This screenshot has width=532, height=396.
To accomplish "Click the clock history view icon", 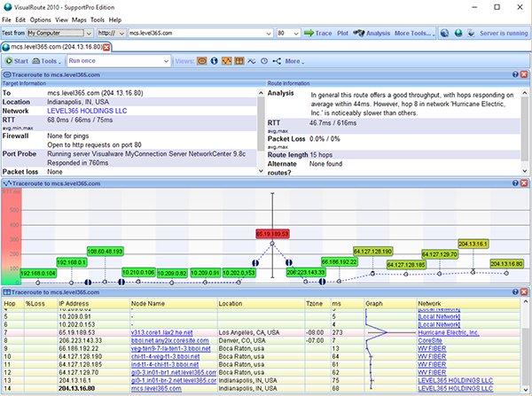I will click(x=264, y=62).
